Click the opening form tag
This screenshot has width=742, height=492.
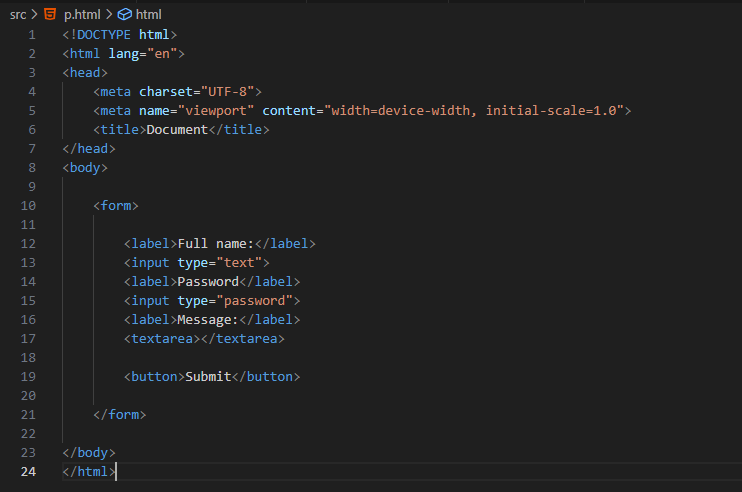[116, 206]
